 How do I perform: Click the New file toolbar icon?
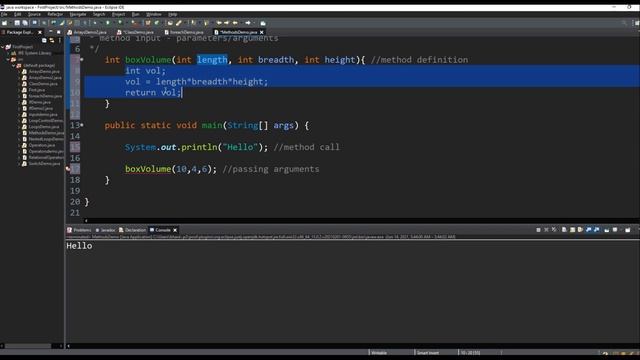(x=4, y=23)
